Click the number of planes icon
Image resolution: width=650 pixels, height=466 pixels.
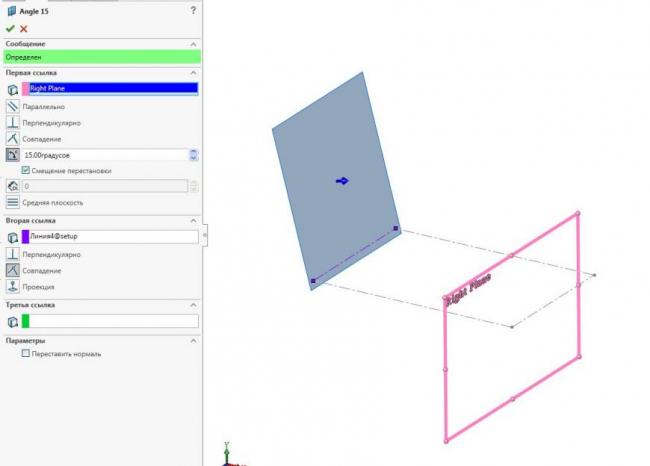point(13,186)
